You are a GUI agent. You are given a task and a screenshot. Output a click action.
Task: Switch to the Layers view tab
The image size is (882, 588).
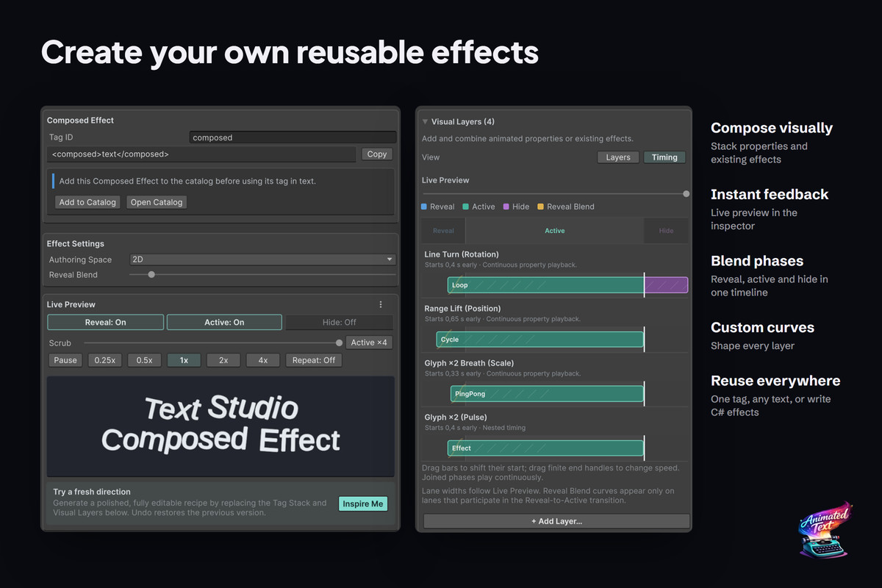pos(618,157)
